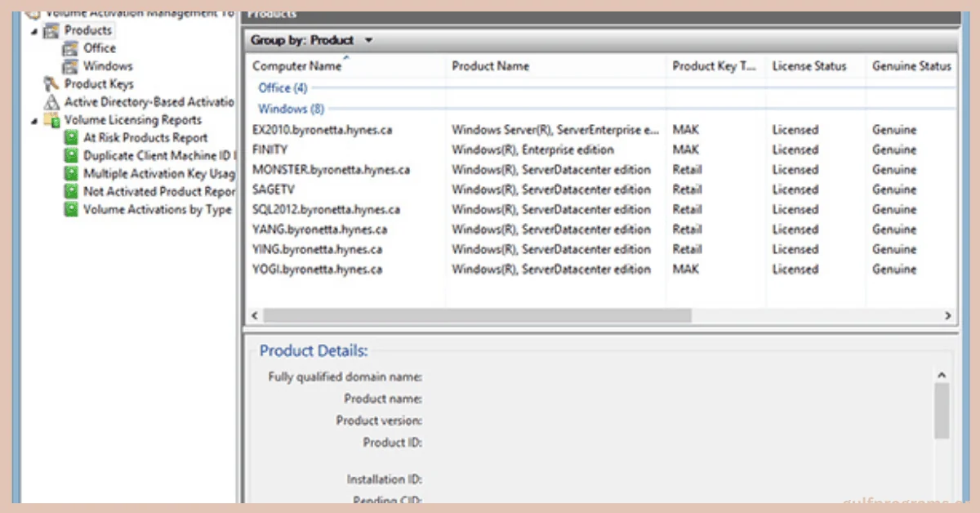980x513 pixels.
Task: Sort by the Product Key Type column header
Action: coord(715,66)
